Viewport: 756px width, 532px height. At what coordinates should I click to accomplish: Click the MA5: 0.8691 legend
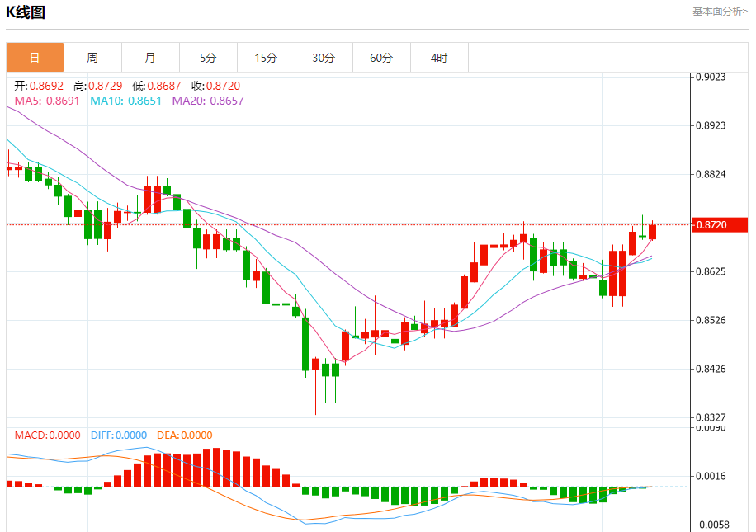pyautogui.click(x=47, y=101)
